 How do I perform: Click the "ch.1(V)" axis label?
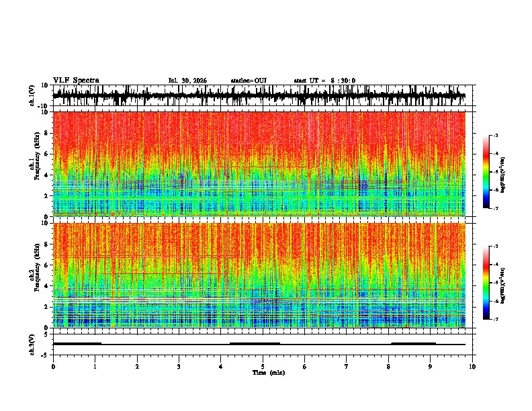(33, 96)
